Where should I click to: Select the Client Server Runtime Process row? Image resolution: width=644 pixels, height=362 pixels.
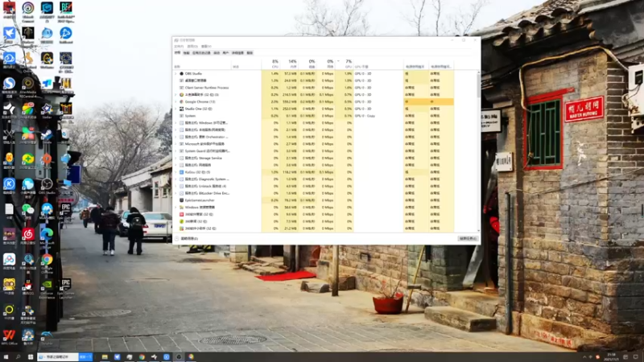click(x=313, y=88)
